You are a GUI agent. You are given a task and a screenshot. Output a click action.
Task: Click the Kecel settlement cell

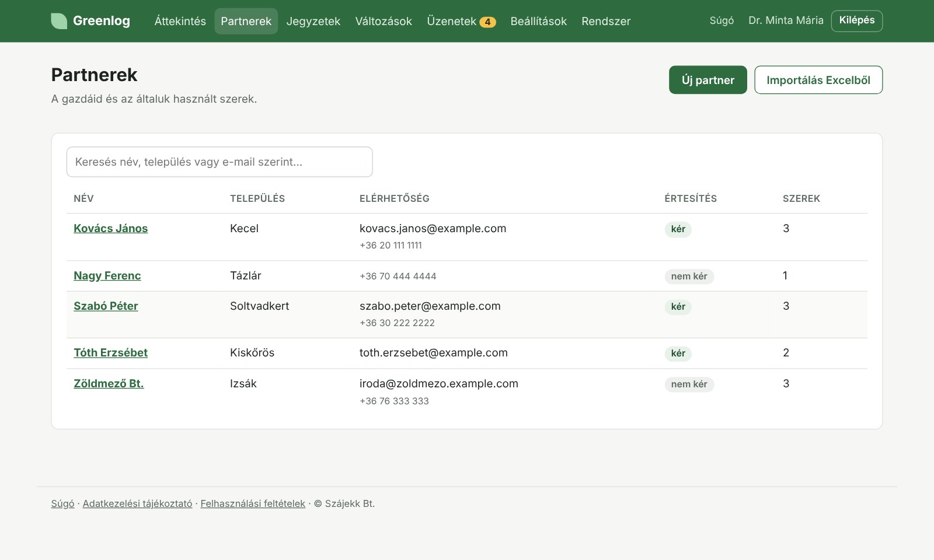coord(244,228)
